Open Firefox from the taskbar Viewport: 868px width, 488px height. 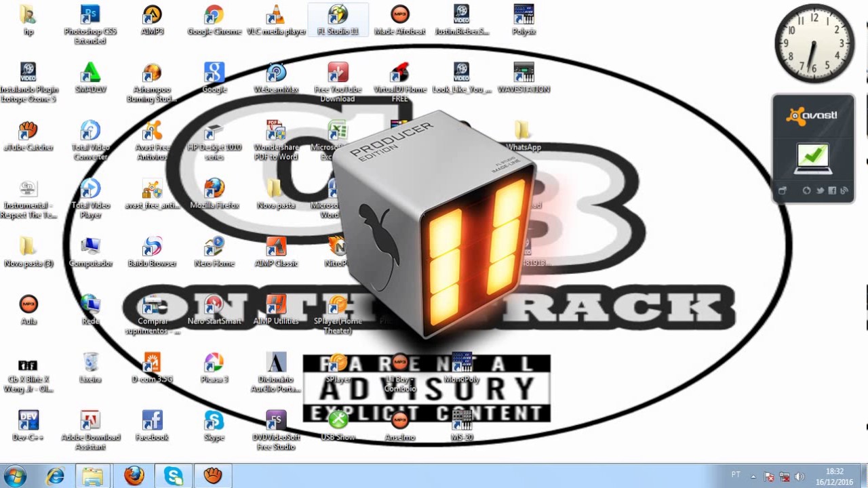pyautogui.click(x=134, y=476)
